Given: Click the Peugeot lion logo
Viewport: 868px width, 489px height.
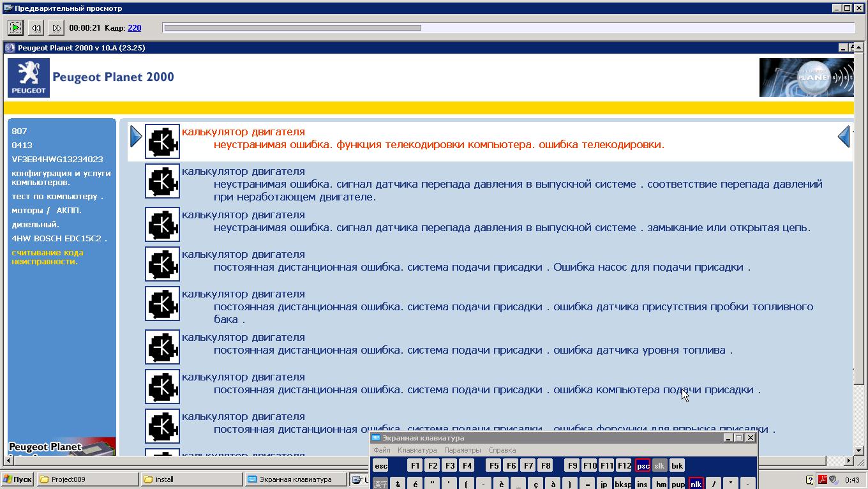Looking at the screenshot, I should point(29,78).
